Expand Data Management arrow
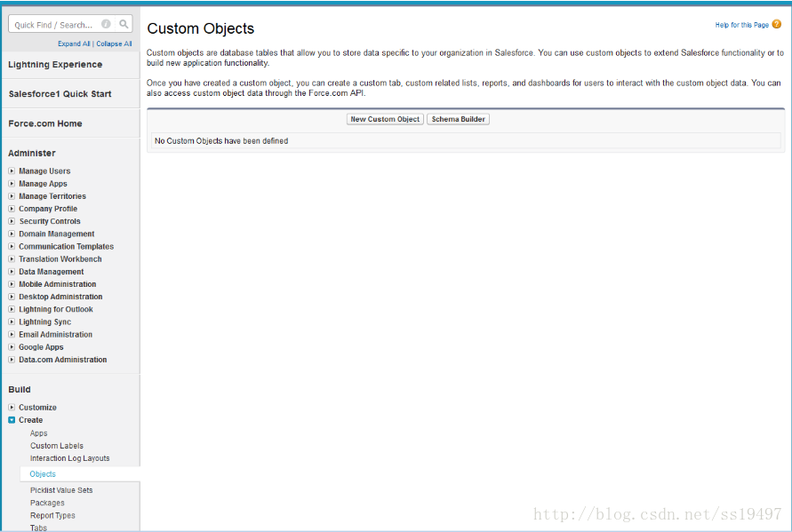Screen dimensions: 792x532 coord(12,272)
